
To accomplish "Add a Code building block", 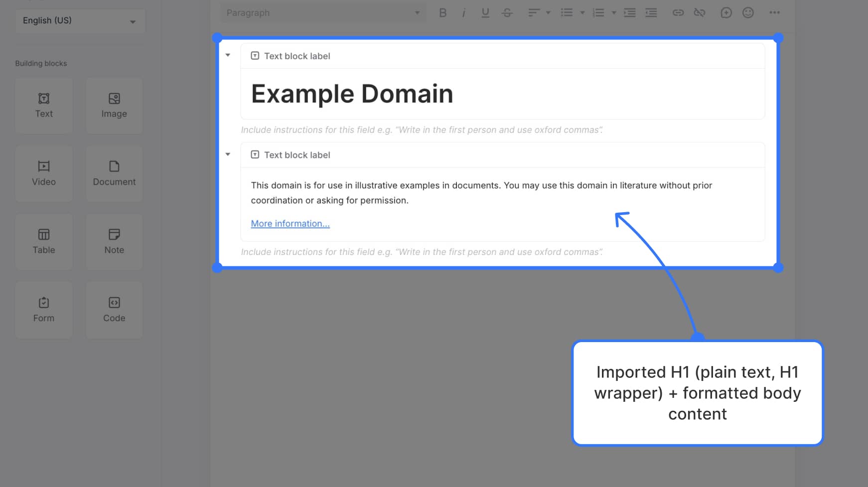I will (114, 310).
